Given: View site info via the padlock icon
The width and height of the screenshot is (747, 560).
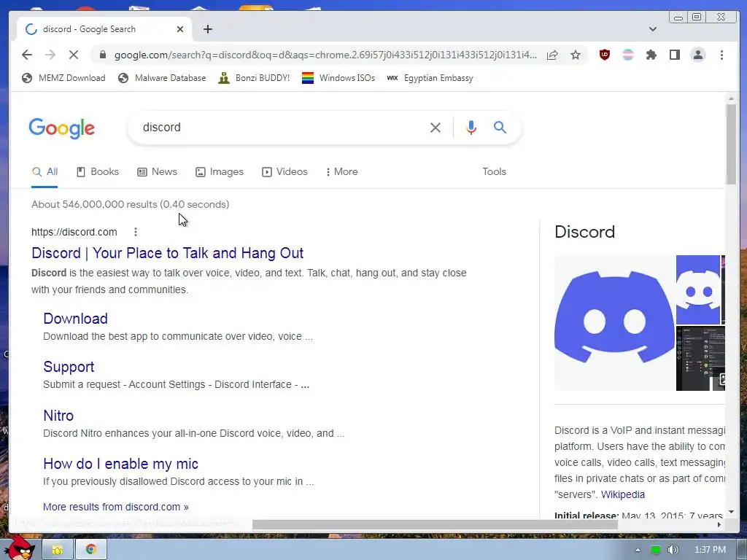Looking at the screenshot, I should (102, 55).
